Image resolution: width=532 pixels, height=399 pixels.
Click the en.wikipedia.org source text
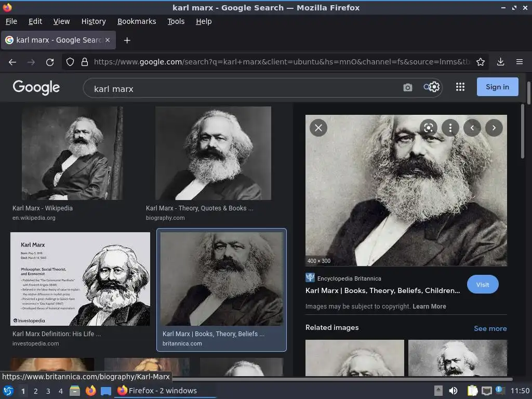tap(34, 218)
